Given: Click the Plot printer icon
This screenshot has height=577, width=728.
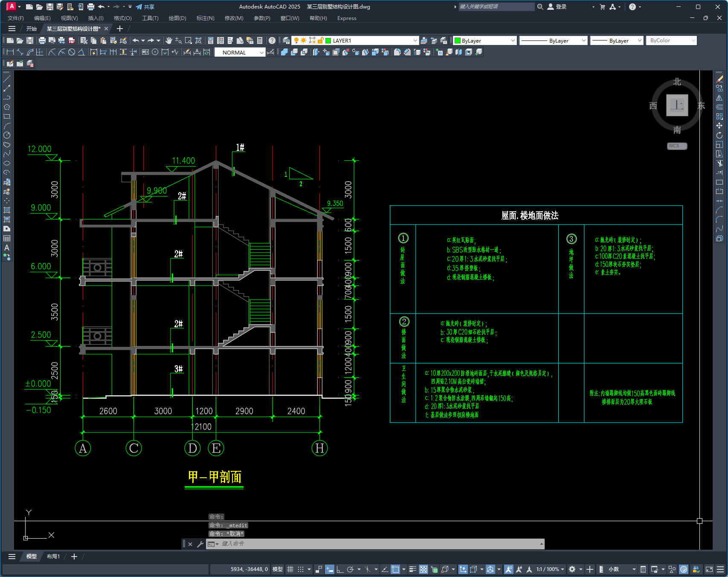Looking at the screenshot, I should click(x=42, y=40).
